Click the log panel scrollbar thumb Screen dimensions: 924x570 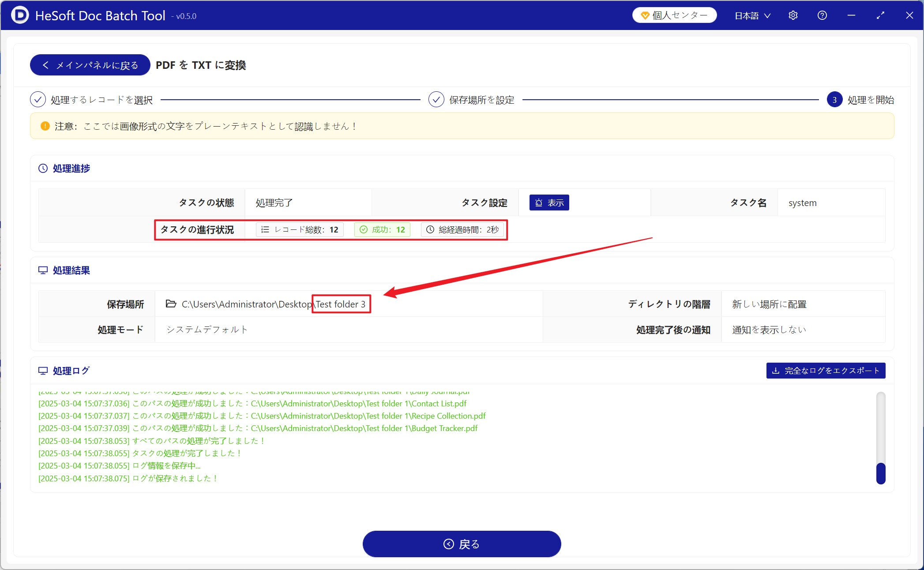coord(881,473)
